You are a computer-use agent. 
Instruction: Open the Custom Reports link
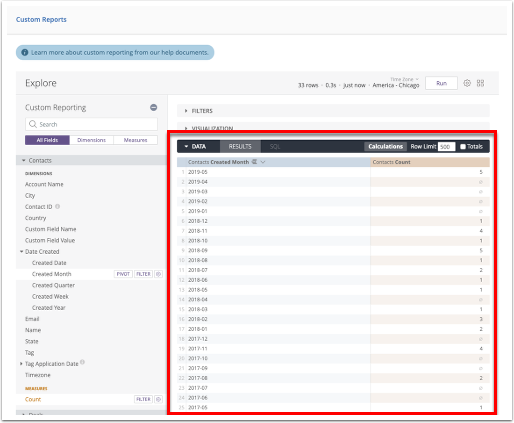click(x=41, y=19)
